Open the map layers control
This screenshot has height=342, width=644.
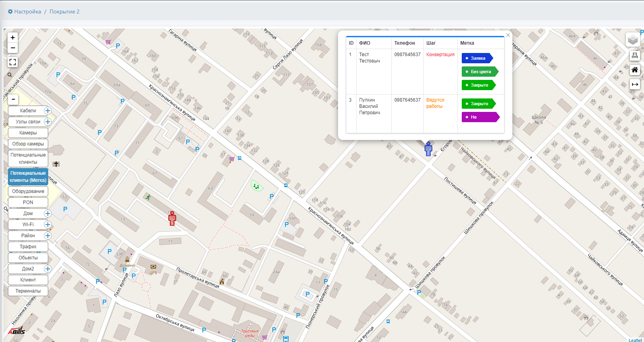633,40
